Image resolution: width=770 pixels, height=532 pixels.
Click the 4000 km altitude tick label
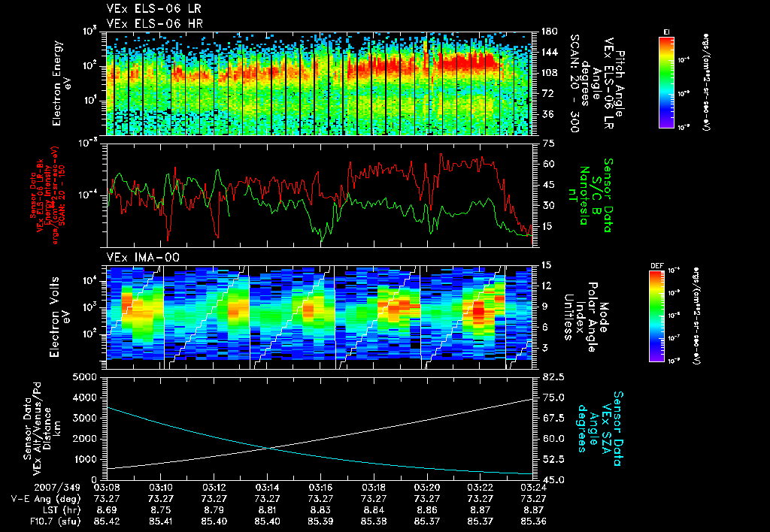click(x=86, y=397)
